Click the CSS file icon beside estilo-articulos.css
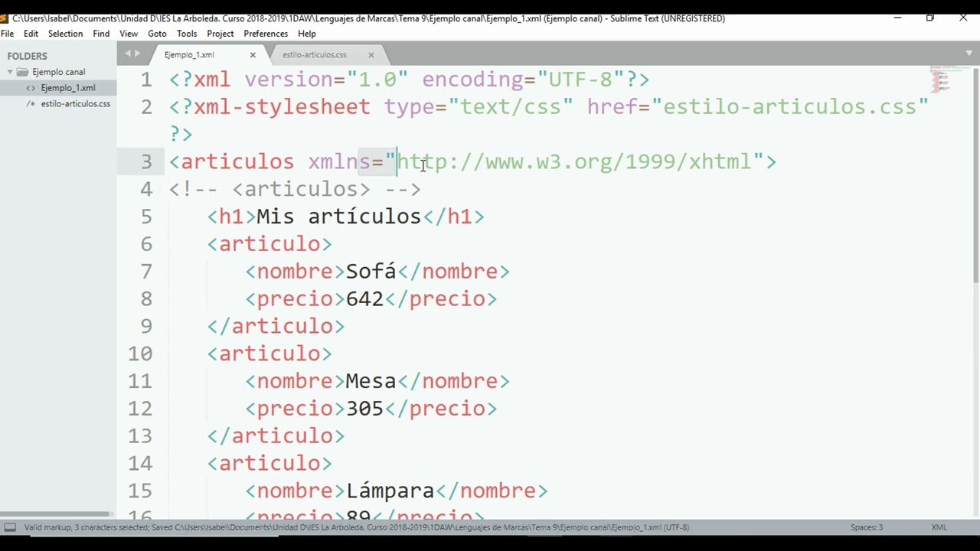Screen dimensions: 980x551 coord(31,104)
